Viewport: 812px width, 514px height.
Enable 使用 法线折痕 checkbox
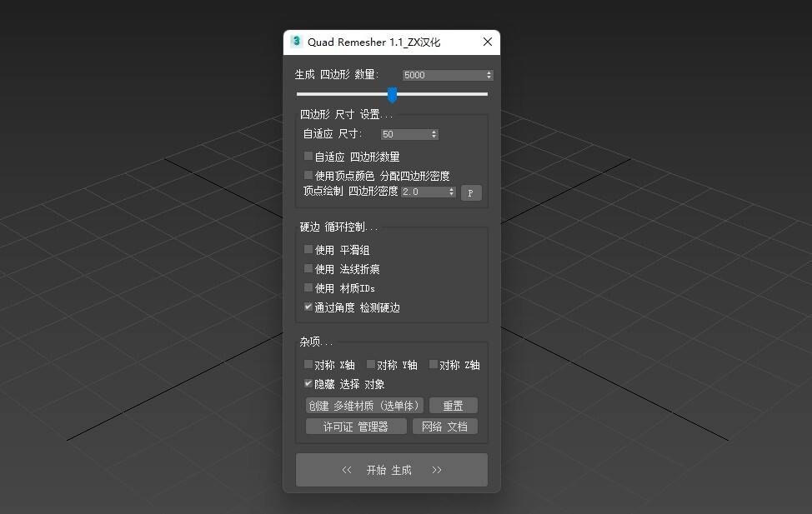[x=308, y=268]
